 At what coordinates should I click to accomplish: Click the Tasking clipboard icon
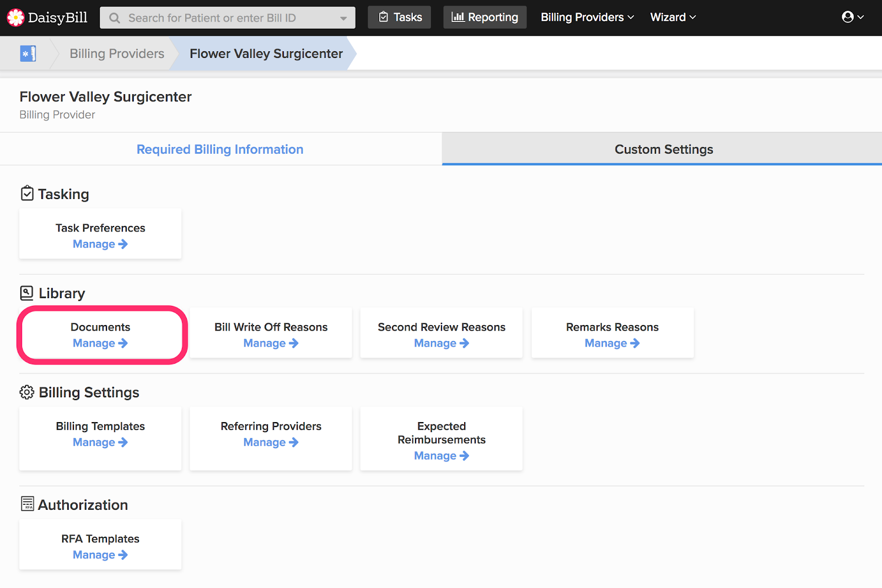[x=27, y=193]
